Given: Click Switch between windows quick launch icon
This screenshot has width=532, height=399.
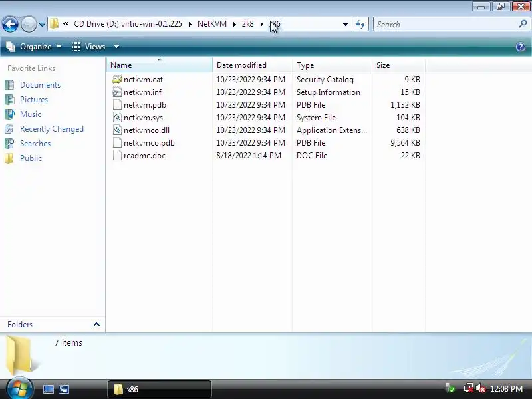Looking at the screenshot, I should 64,389.
